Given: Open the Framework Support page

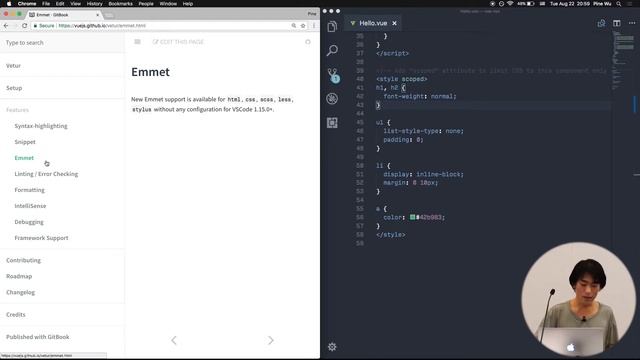Looking at the screenshot, I should 41,238.
